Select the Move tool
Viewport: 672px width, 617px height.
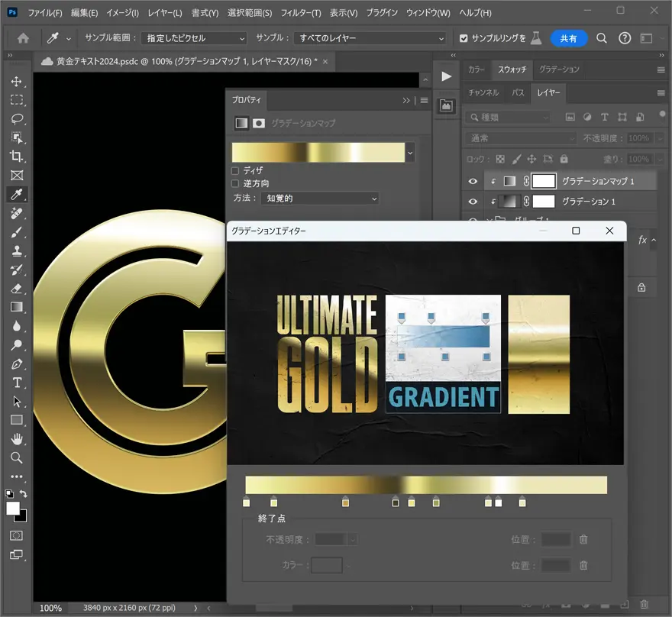[x=17, y=82]
